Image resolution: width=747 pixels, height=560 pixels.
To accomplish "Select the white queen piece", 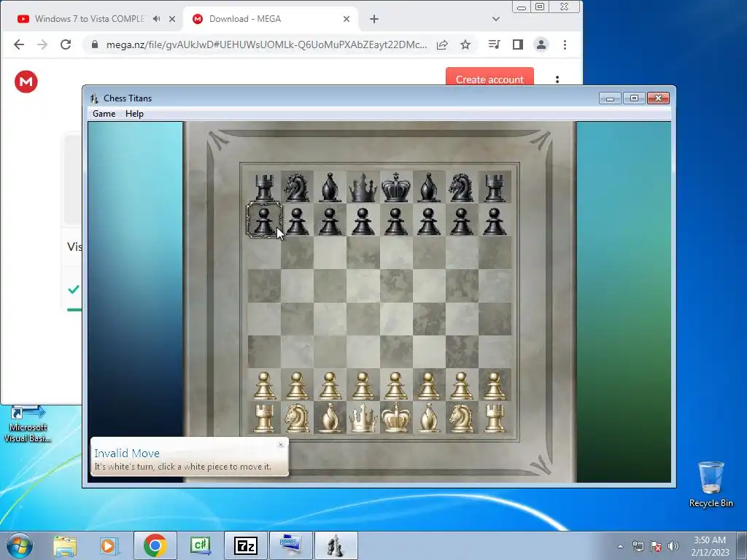I will pos(363,418).
